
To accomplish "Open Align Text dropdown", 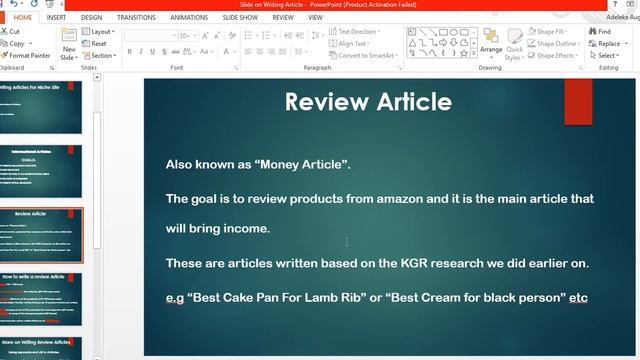I will pos(349,43).
